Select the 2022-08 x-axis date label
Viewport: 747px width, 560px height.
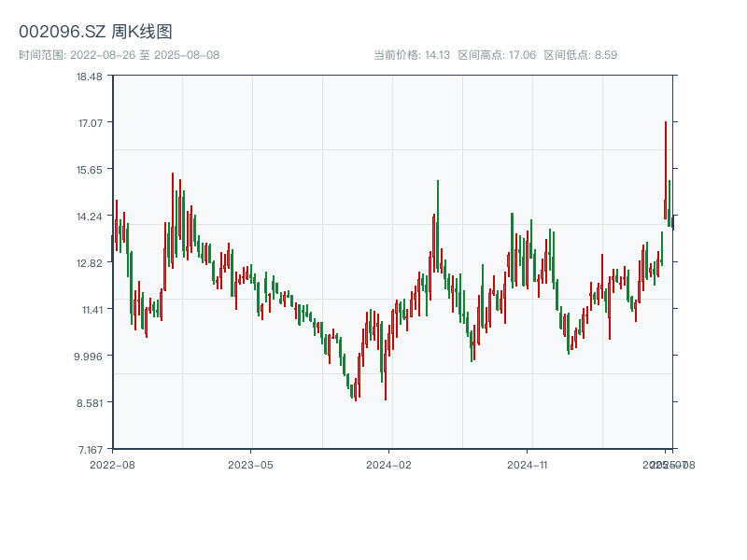tap(112, 464)
